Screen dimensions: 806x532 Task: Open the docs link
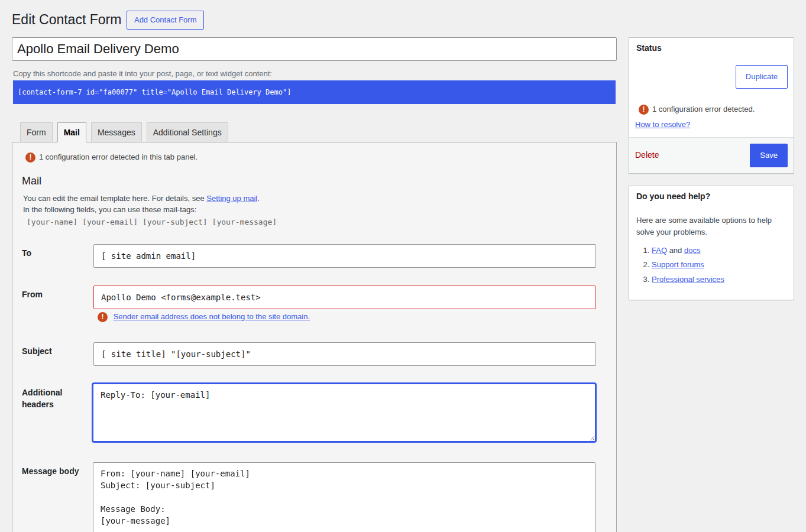(692, 251)
